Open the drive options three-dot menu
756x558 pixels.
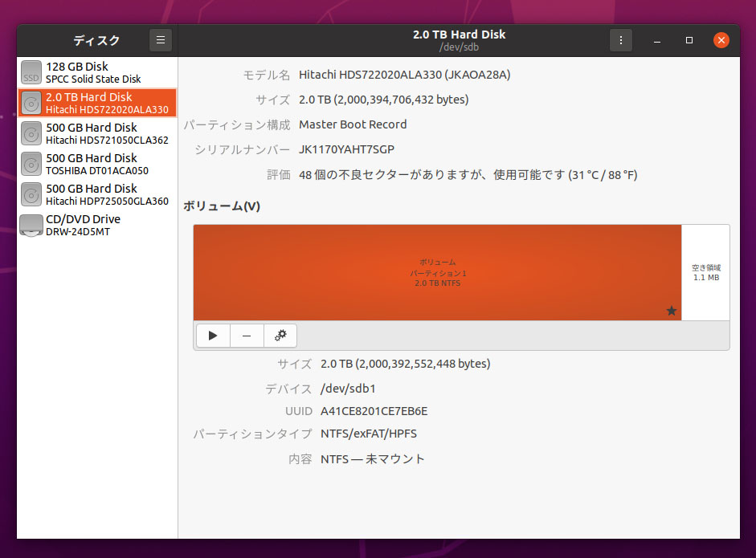pyautogui.click(x=620, y=40)
